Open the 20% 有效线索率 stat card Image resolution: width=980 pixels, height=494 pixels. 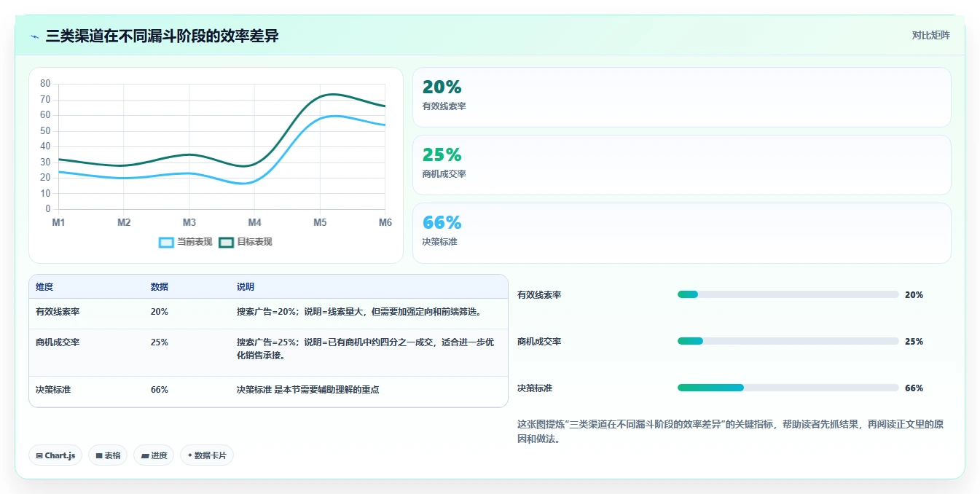pyautogui.click(x=681, y=98)
